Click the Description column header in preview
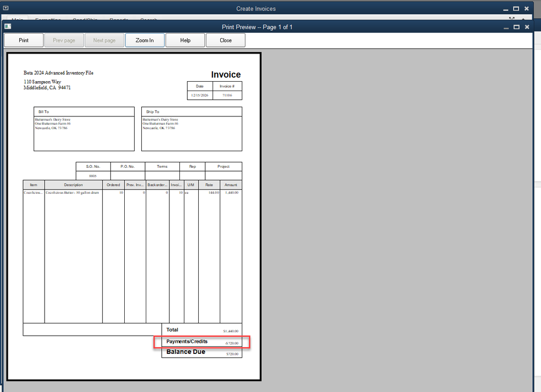 click(x=73, y=185)
